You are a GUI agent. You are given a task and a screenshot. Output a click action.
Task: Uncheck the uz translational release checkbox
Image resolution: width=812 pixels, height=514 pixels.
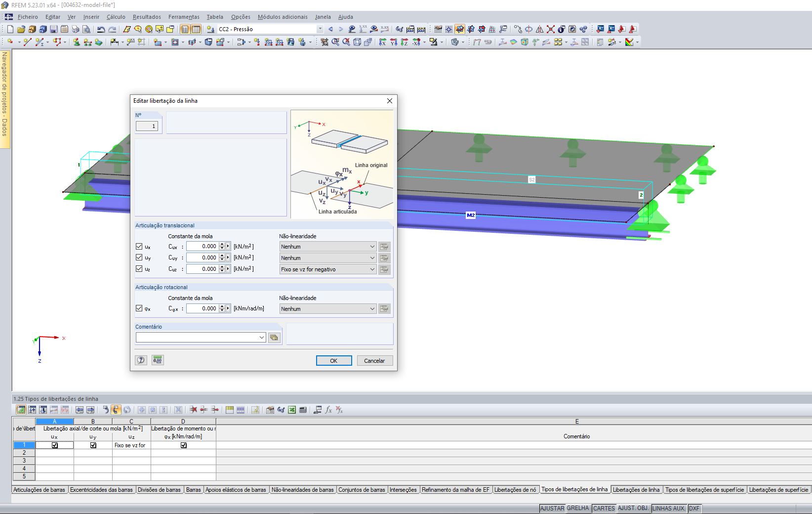tap(139, 269)
